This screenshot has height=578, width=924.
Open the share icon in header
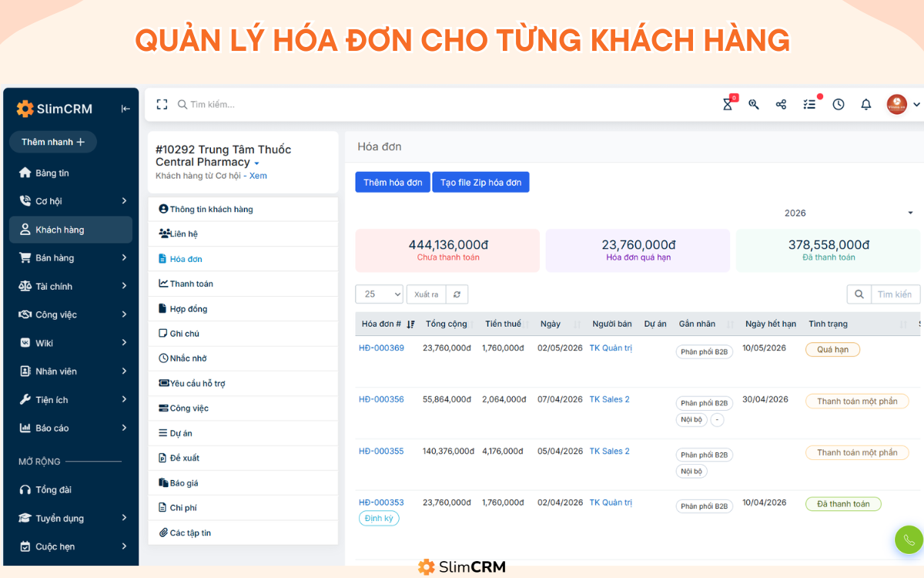781,104
